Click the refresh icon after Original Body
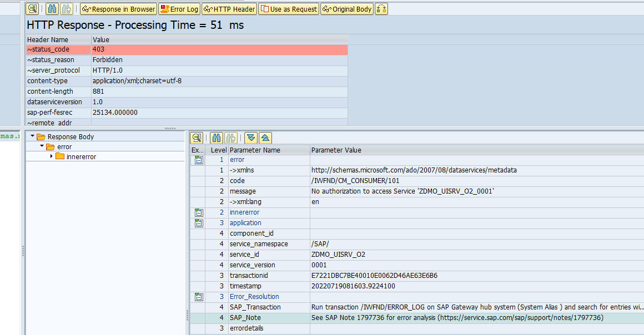The image size is (644, 335). point(381,9)
